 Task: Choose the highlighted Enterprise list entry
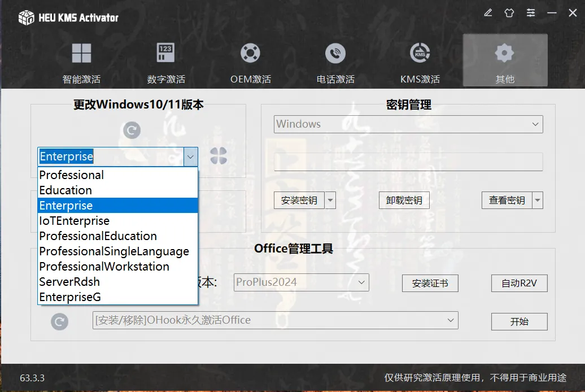[117, 206]
